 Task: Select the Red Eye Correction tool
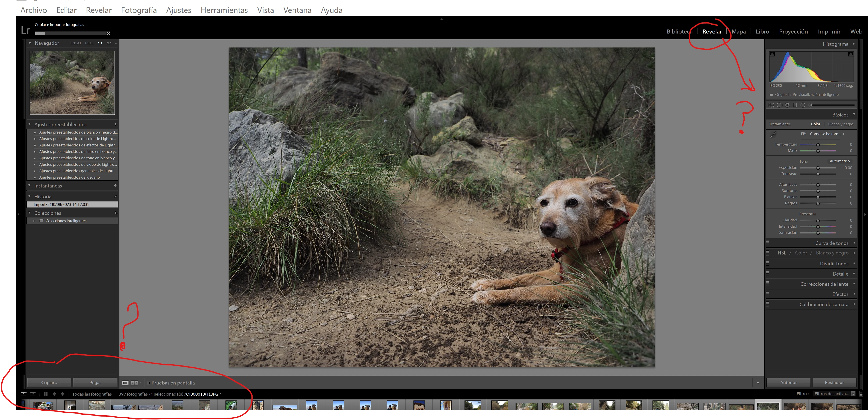(x=787, y=105)
